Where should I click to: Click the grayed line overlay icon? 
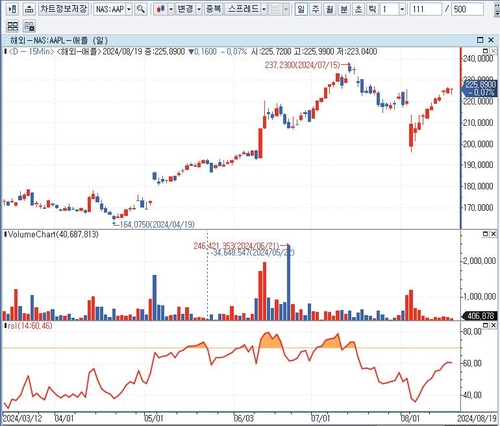click(276, 9)
